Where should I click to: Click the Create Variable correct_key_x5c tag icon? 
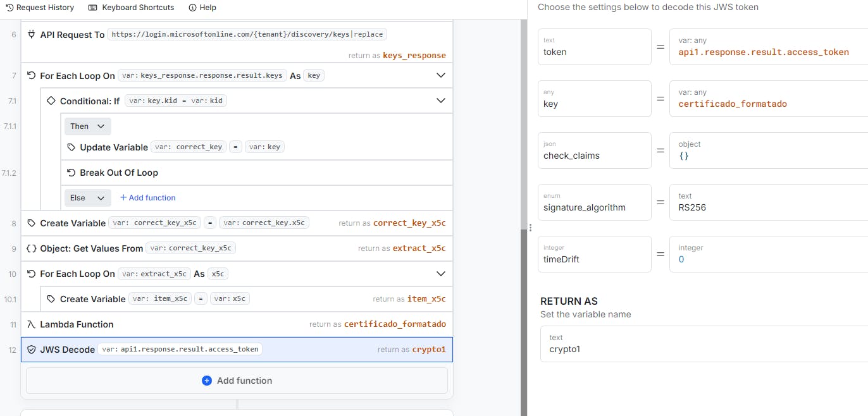point(32,223)
